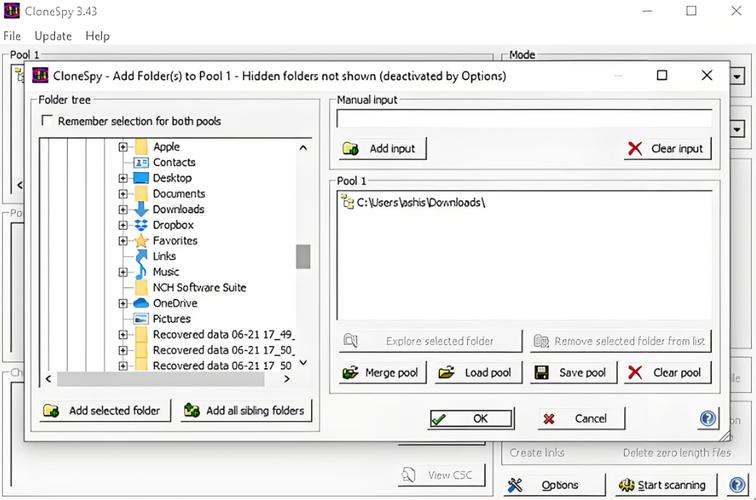756x500 pixels.
Task: Click Options button in main window
Action: click(553, 485)
